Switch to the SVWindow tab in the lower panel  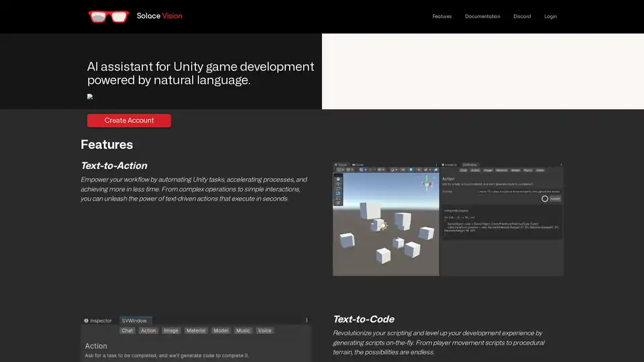click(134, 320)
